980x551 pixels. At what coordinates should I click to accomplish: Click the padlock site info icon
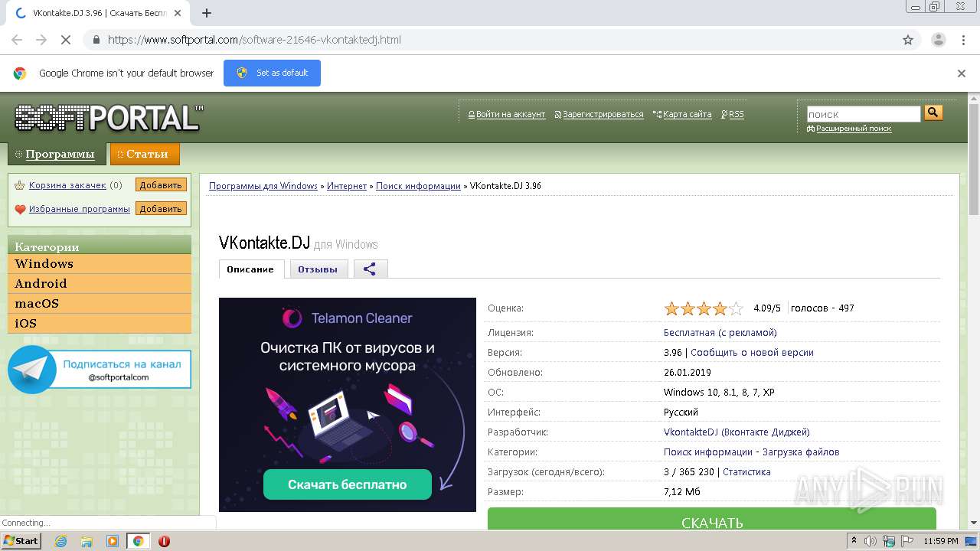[96, 40]
